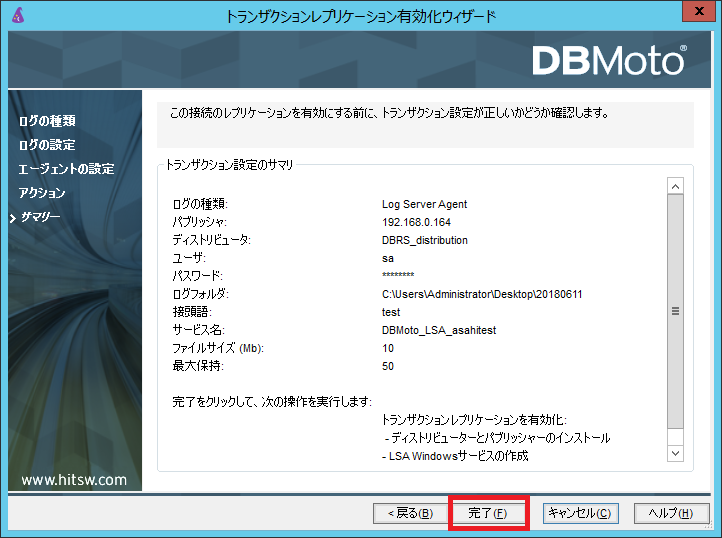Click the 最大保持: label
Image resolution: width=722 pixels, height=538 pixels.
pyautogui.click(x=198, y=366)
